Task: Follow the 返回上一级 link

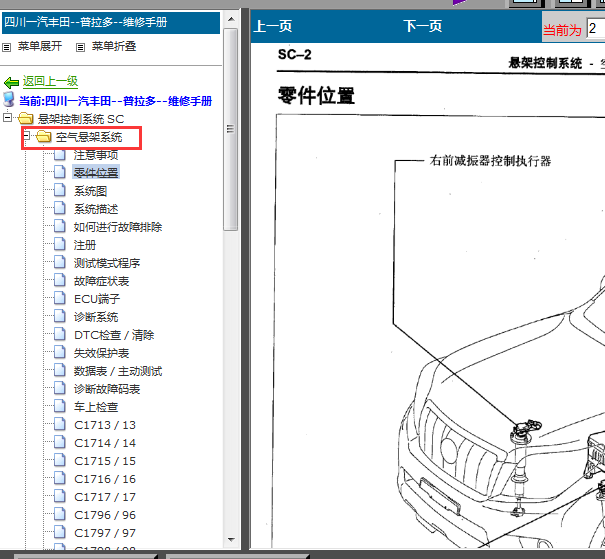Action: (x=50, y=81)
